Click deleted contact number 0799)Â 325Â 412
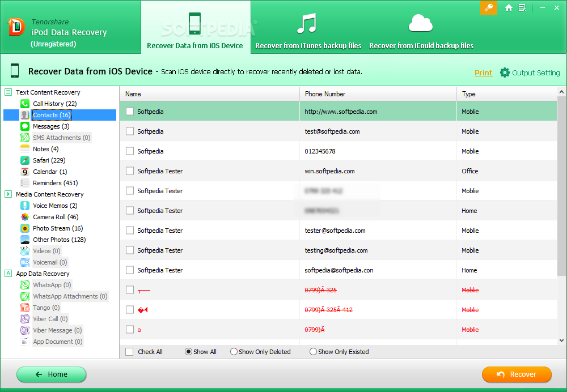 [x=328, y=310]
